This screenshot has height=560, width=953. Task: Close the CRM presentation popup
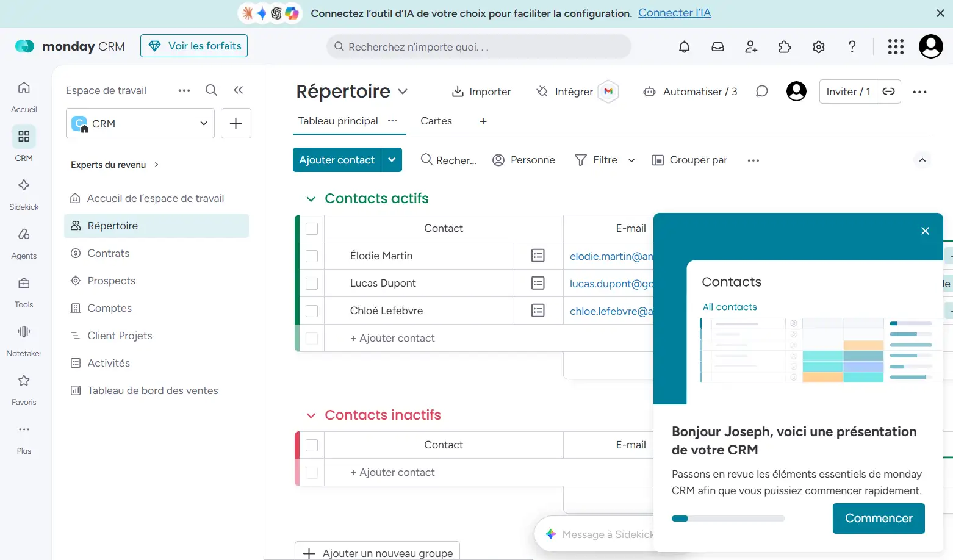click(x=925, y=231)
